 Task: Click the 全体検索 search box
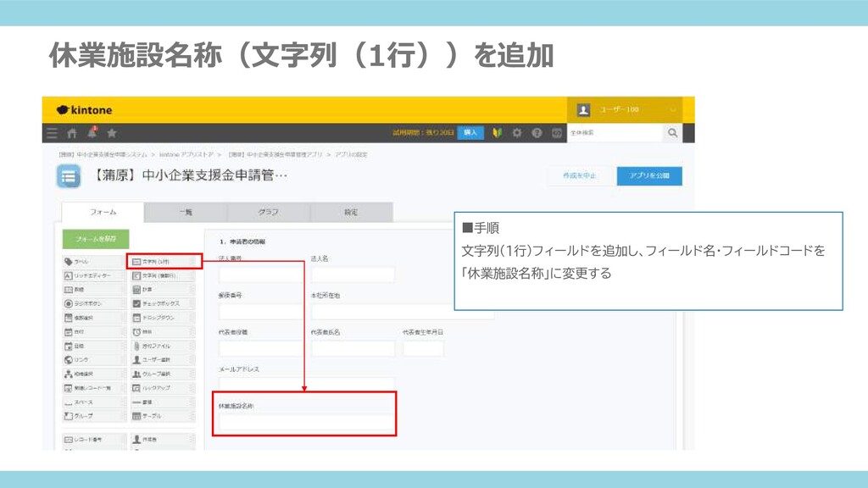click(615, 133)
